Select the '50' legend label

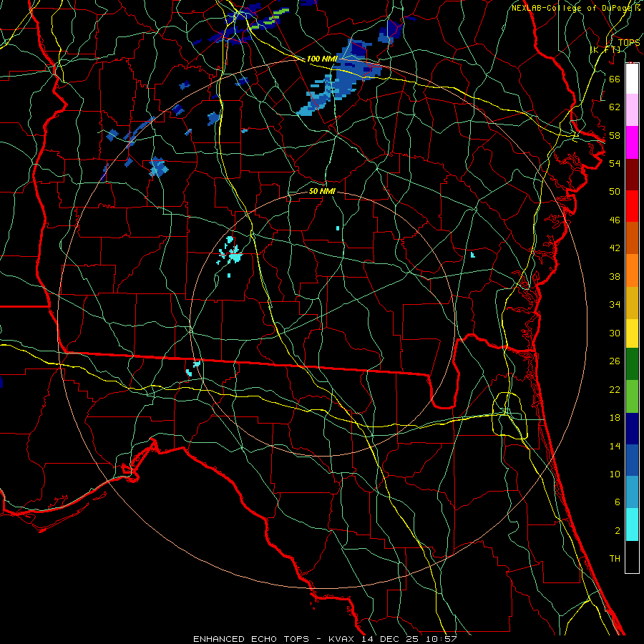click(615, 192)
